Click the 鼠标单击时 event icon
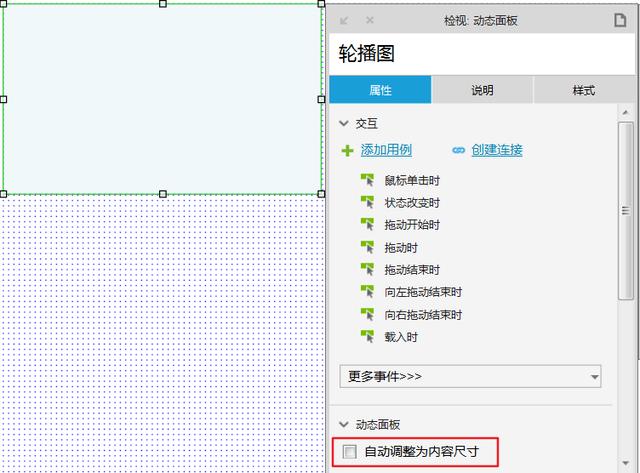This screenshot has height=473, width=640. point(367,180)
